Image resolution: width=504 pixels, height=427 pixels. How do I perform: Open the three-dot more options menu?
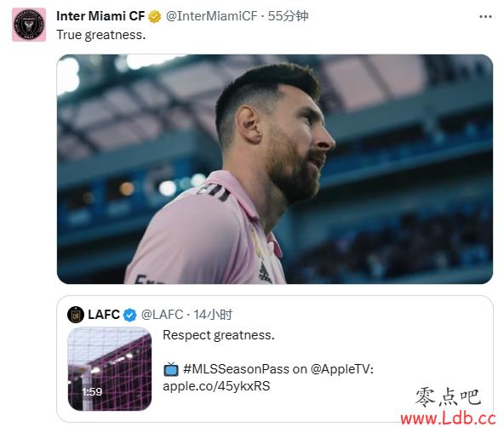tap(485, 16)
